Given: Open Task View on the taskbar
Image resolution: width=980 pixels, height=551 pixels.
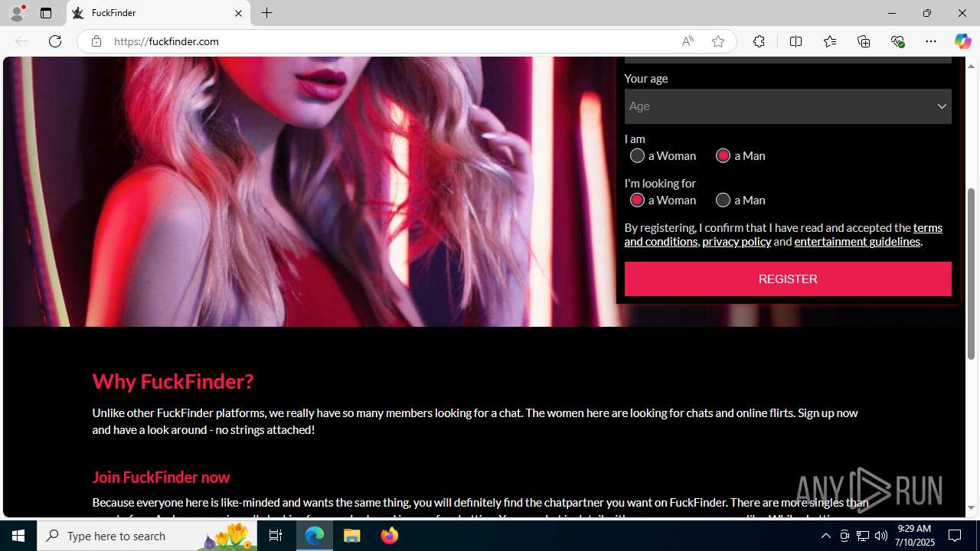Looking at the screenshot, I should pos(276,536).
